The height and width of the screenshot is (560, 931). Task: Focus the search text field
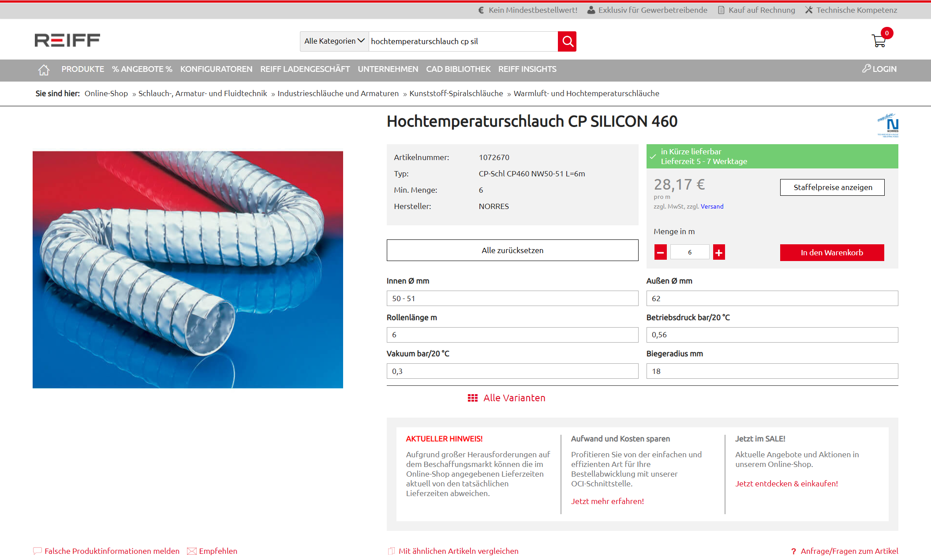[463, 41]
